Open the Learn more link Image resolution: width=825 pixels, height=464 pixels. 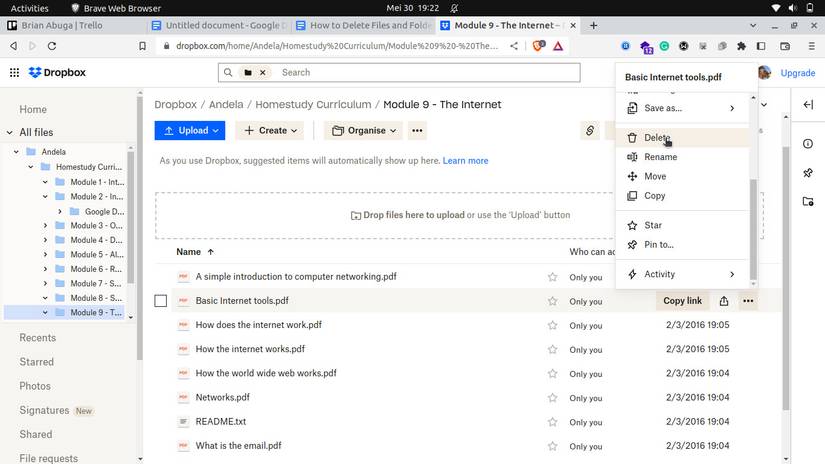(x=465, y=161)
